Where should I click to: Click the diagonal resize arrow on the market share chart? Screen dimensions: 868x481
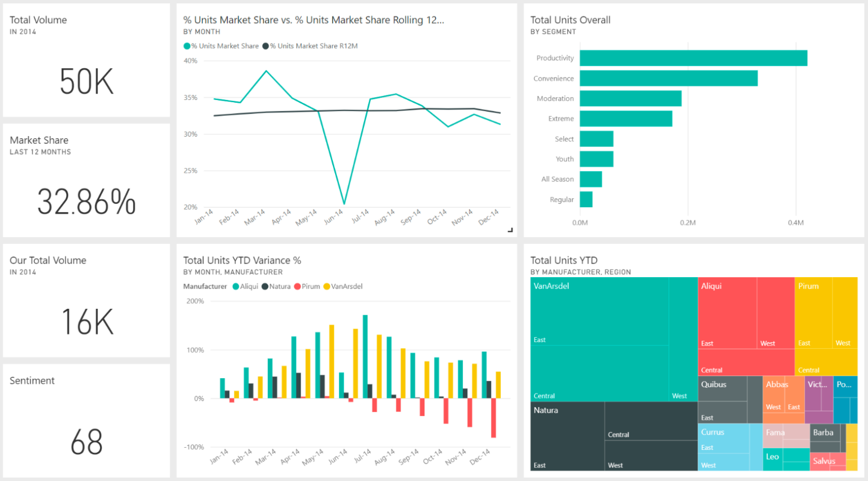point(510,229)
